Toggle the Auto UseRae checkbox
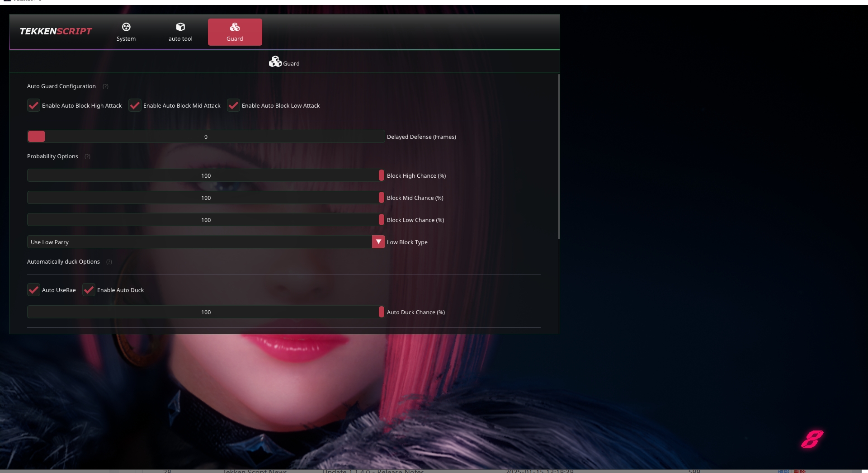Image resolution: width=868 pixels, height=473 pixels. (x=33, y=290)
